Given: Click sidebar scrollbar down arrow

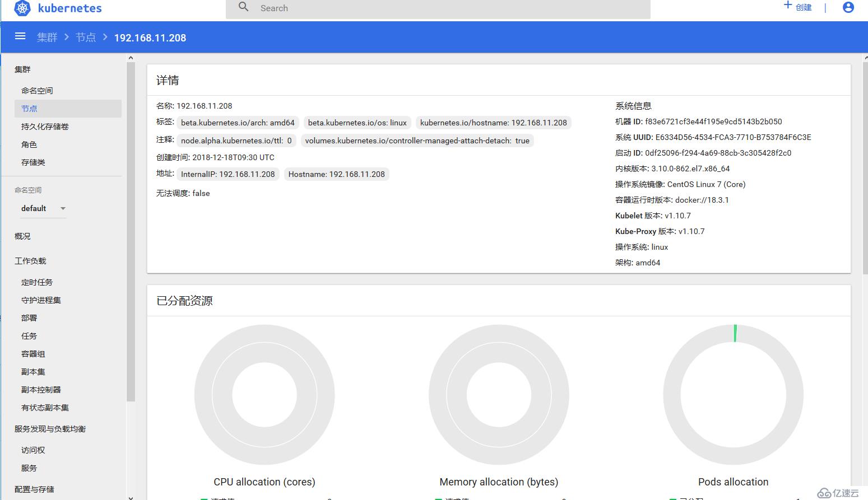Looking at the screenshot, I should pos(131,497).
